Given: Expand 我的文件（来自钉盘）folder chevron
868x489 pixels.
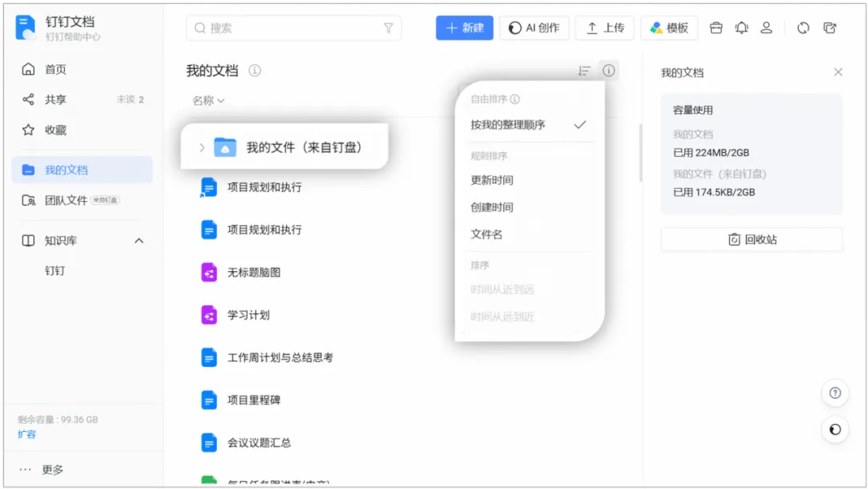Looking at the screenshot, I should click(x=202, y=147).
